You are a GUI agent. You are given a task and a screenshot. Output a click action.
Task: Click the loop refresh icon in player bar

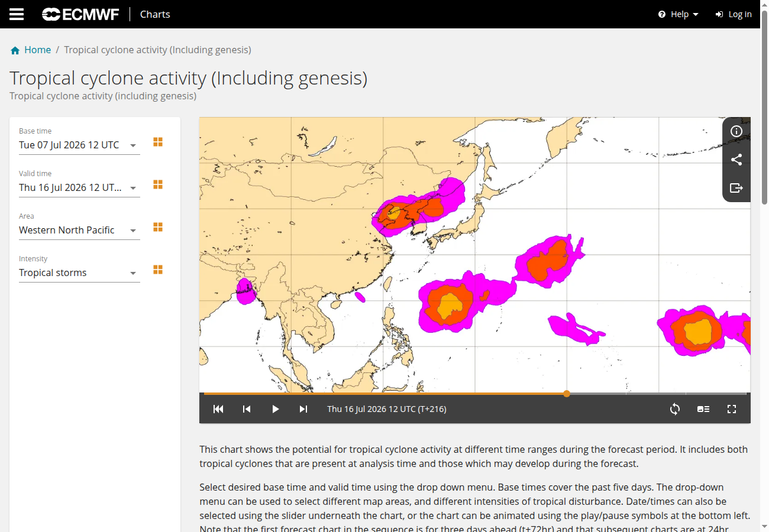(x=675, y=409)
